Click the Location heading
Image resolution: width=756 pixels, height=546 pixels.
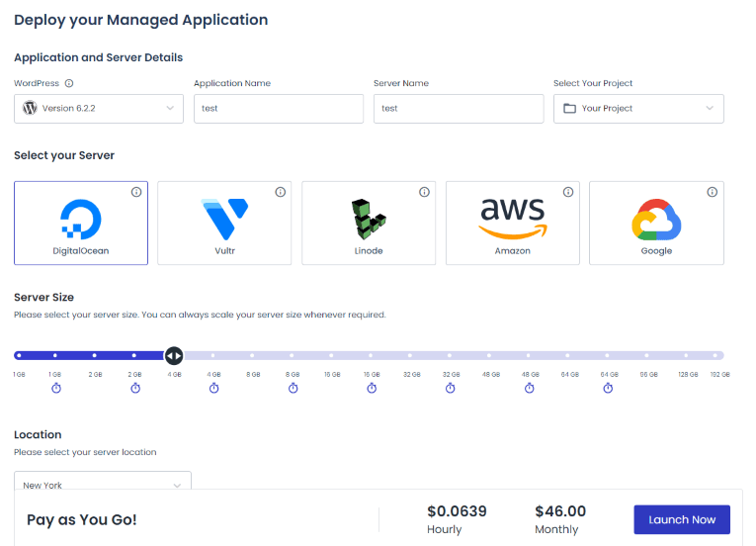[x=38, y=434]
